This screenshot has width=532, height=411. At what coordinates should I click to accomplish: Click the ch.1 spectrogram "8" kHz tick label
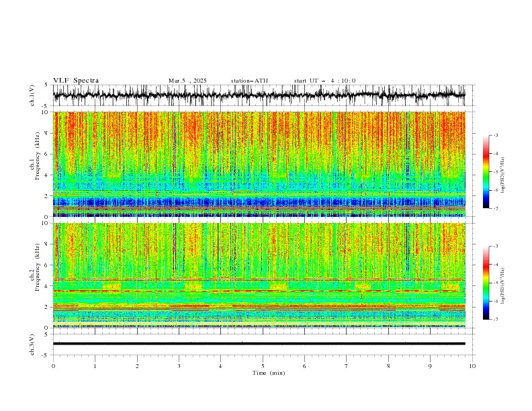[x=46, y=133]
